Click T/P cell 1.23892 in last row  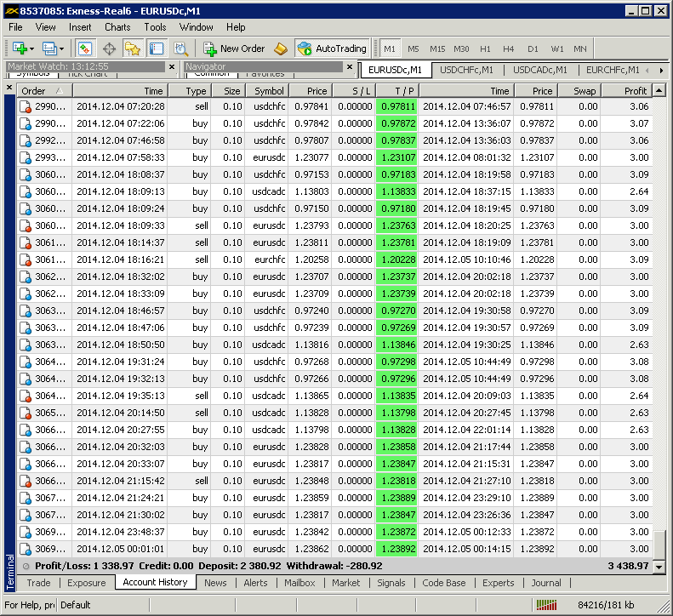pyautogui.click(x=397, y=549)
